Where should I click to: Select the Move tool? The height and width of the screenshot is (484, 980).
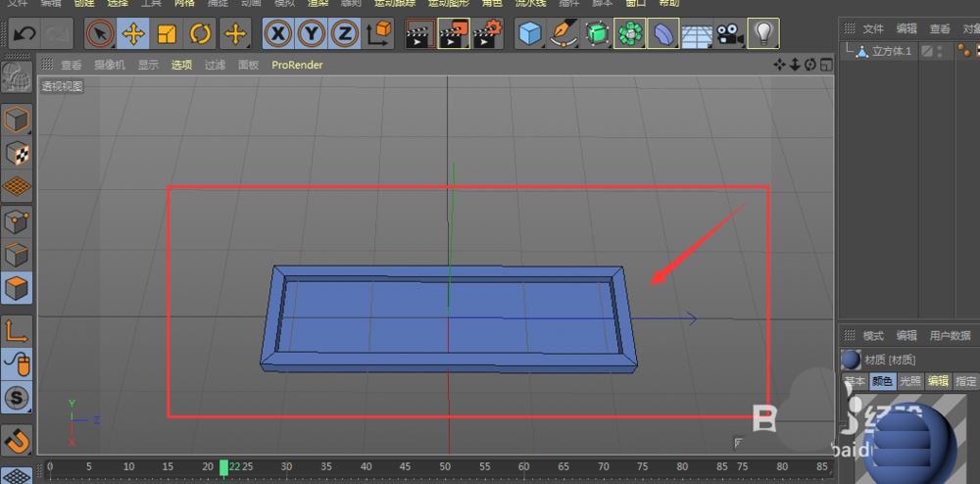point(133,33)
